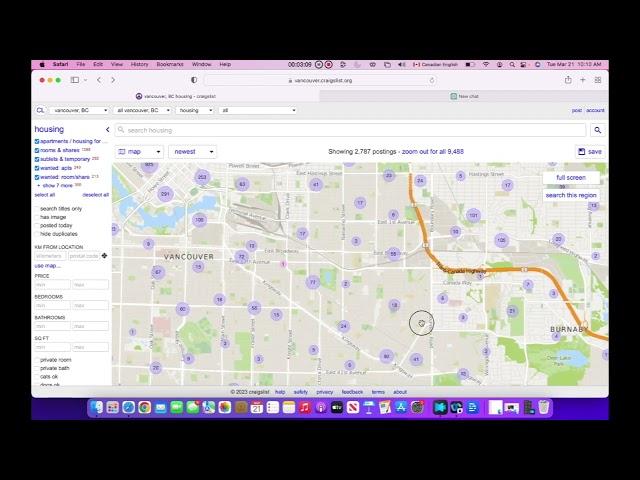Viewport: 640px width, 480px height.
Task: Open Safari Bookmarks menu
Action: [x=170, y=64]
